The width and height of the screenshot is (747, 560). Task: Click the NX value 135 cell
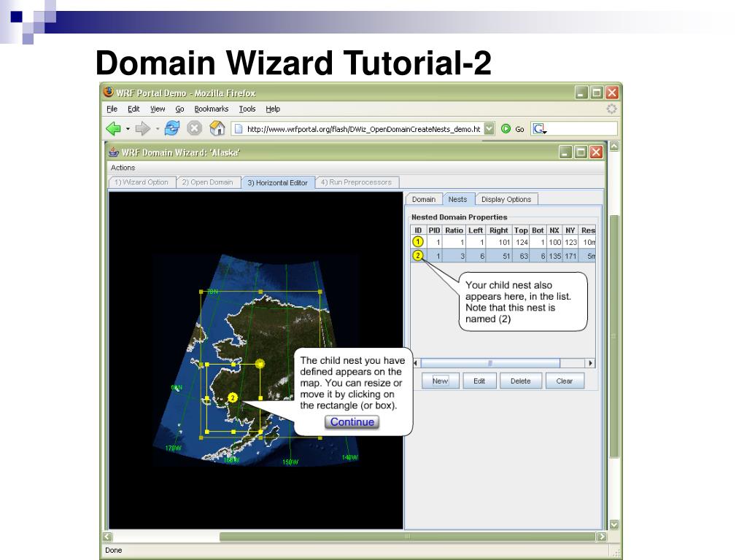tap(554, 256)
